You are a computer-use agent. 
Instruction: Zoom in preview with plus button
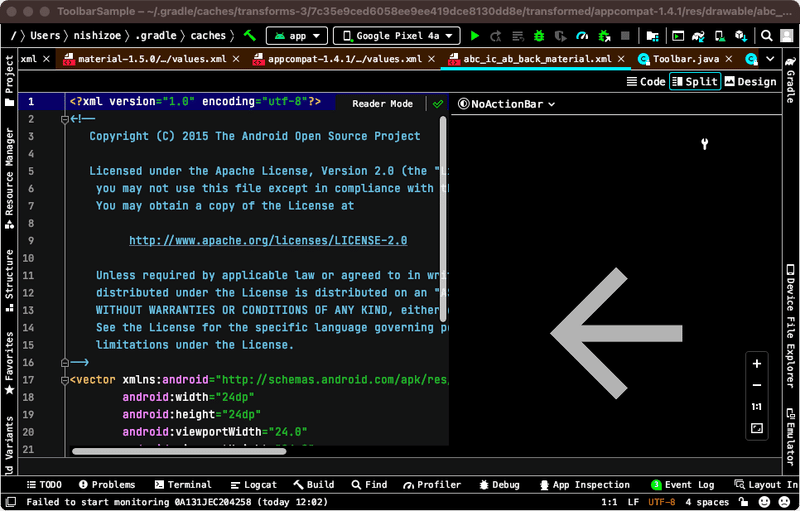(757, 364)
